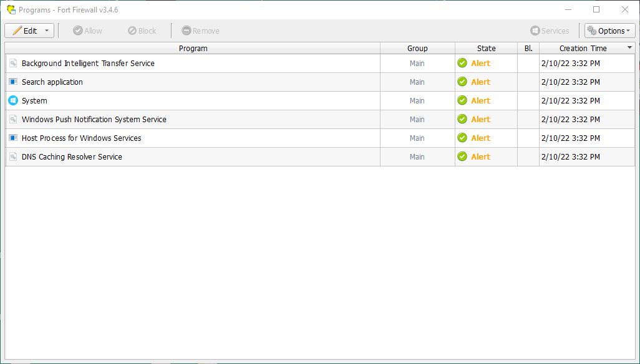Viewport: 640px width, 364px height.
Task: Click the Edit pencil icon
Action: (x=17, y=30)
